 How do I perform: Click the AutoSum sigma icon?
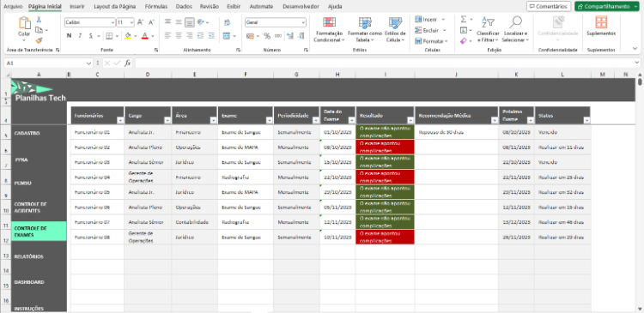tap(464, 19)
